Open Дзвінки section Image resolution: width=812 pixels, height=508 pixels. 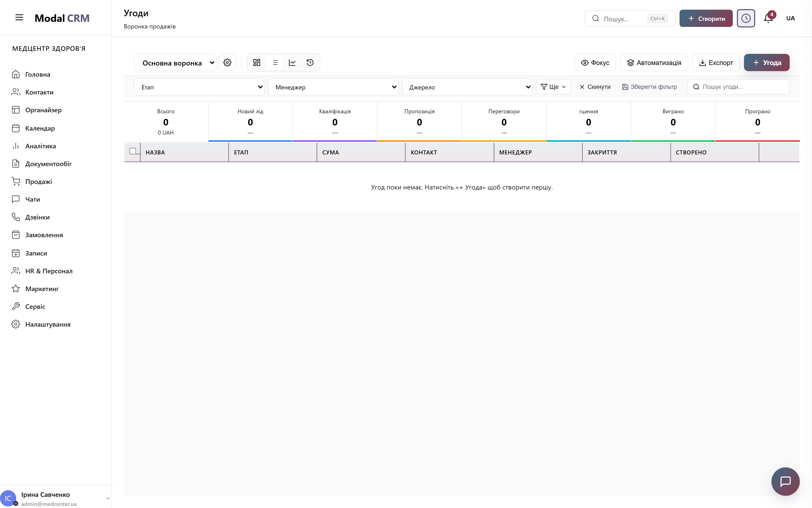[x=56, y=217]
